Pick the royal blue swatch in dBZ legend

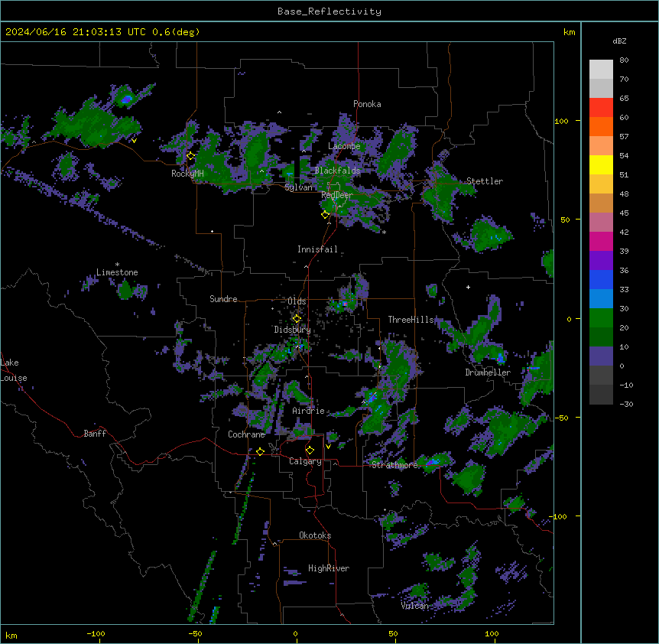coord(601,279)
